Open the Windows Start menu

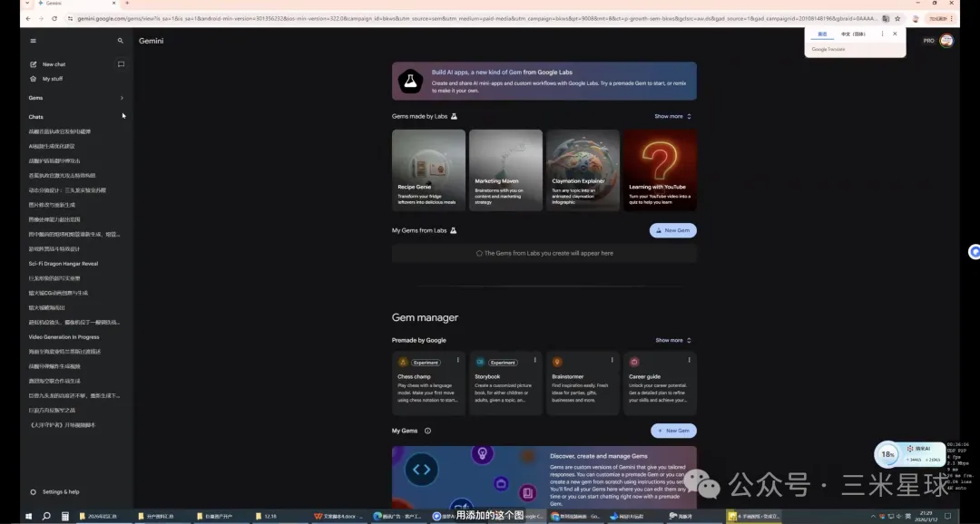pos(28,517)
